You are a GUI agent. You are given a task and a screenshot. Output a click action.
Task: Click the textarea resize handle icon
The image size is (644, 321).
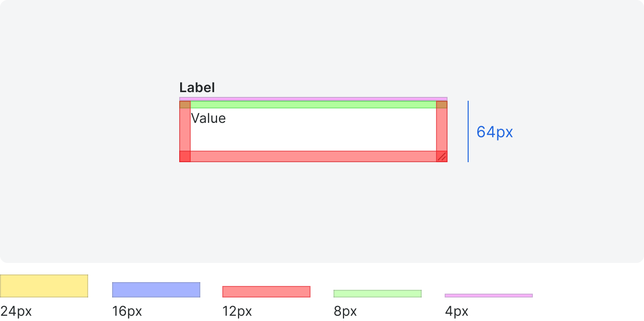pos(442,156)
